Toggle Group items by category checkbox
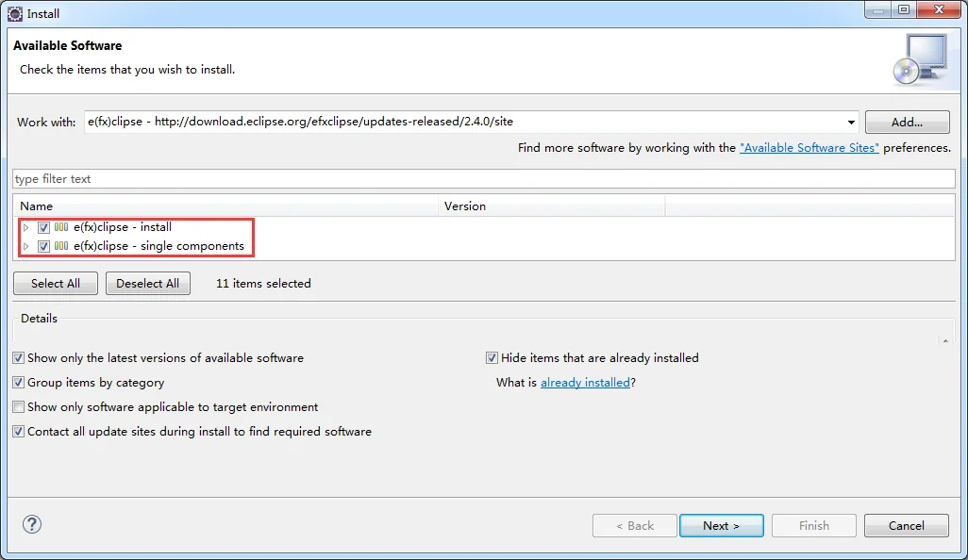 (x=19, y=383)
